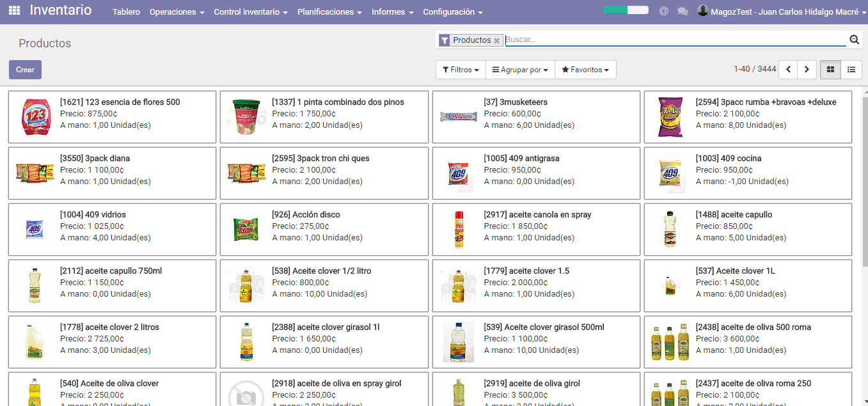This screenshot has width=868, height=406.
Task: Go to previous page of products
Action: 788,70
